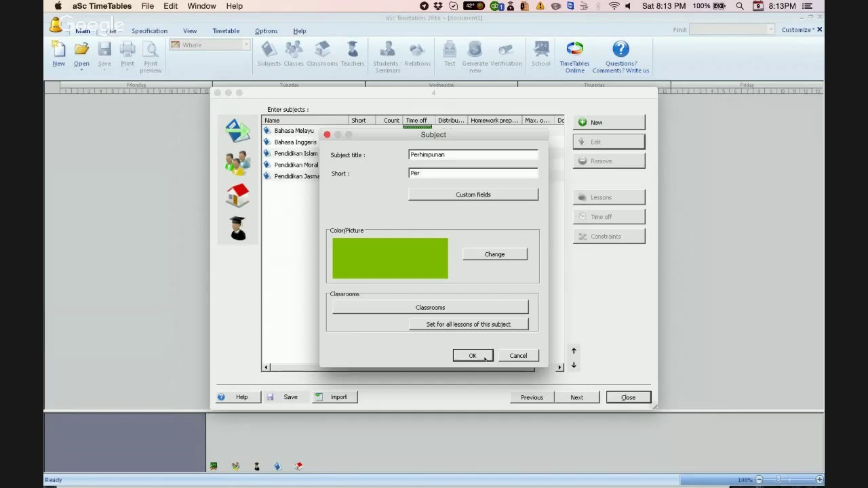
Task: Click the Classrooms button in the Subject dialog
Action: click(x=430, y=307)
